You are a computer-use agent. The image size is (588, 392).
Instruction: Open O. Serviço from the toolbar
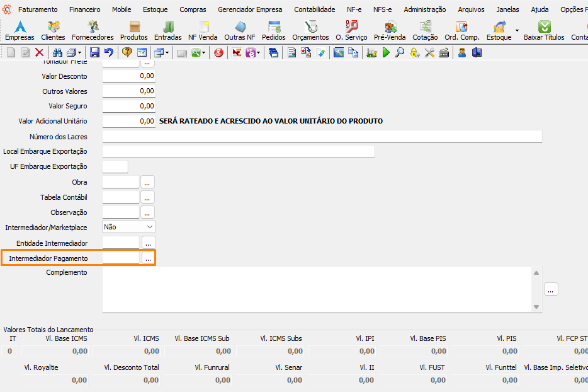click(351, 31)
